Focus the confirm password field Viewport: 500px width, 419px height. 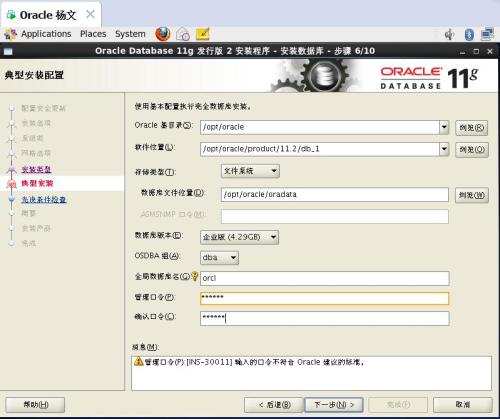(x=325, y=318)
